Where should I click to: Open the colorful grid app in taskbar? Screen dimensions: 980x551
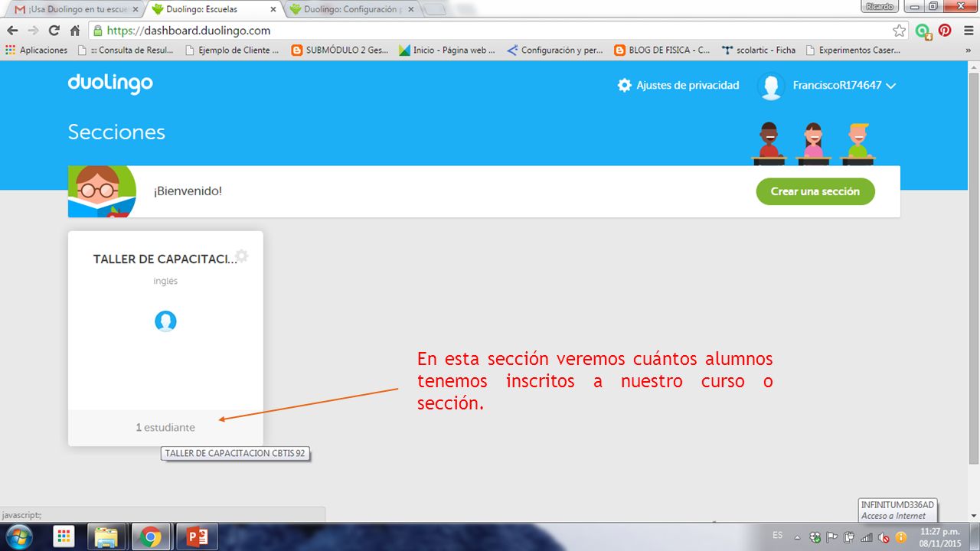tap(64, 536)
